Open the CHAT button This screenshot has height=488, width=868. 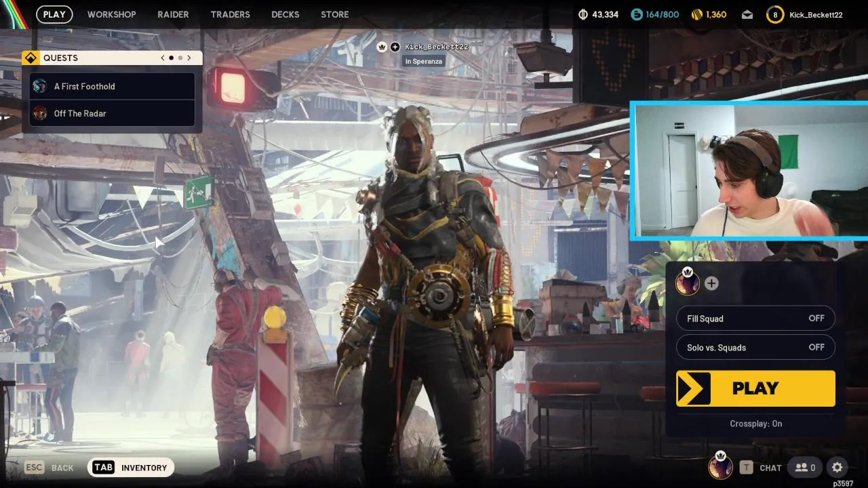pos(761,468)
